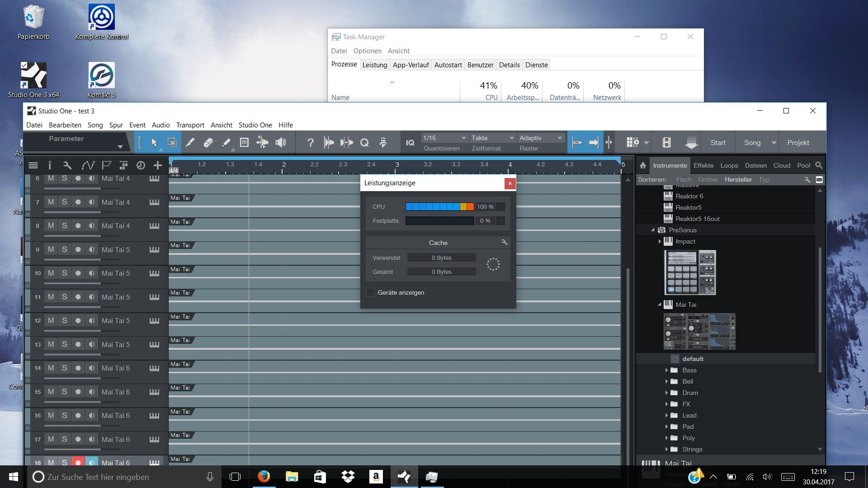Open Firefox from the taskbar
The image size is (868, 488).
[264, 477]
